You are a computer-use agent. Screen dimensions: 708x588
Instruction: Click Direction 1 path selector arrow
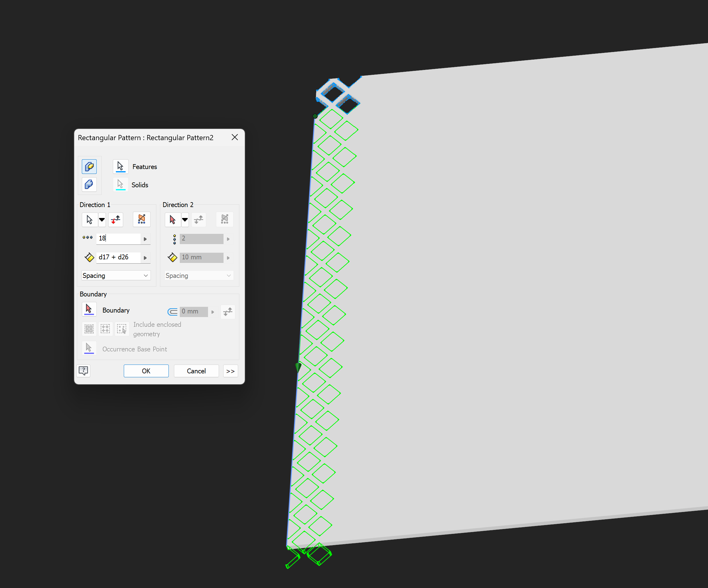89,220
